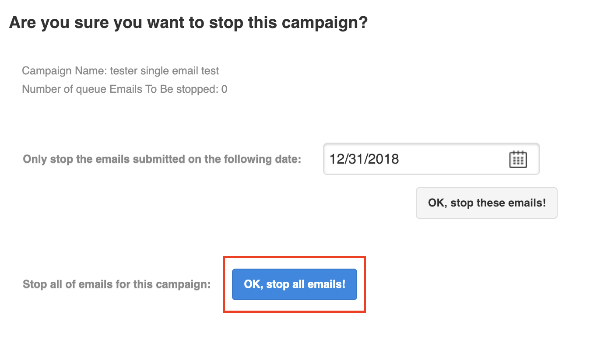Confirm stopping every email in this campaign
Viewport: 590px width, 364px height.
[295, 284]
